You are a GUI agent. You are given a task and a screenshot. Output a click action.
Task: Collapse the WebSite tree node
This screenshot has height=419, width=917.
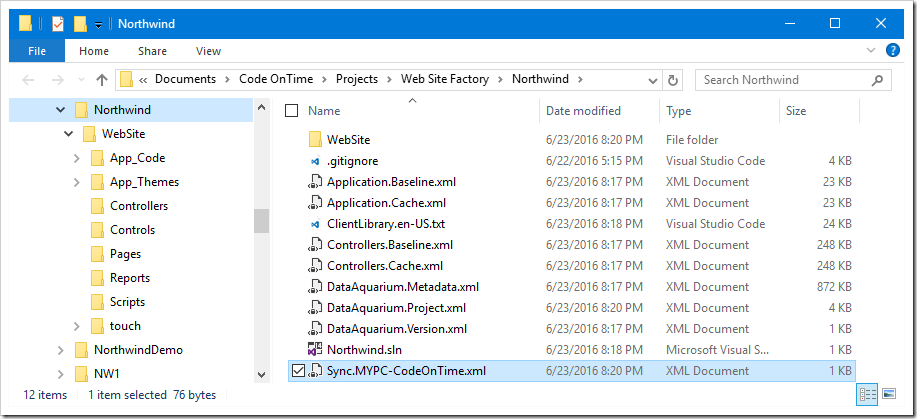tap(69, 134)
